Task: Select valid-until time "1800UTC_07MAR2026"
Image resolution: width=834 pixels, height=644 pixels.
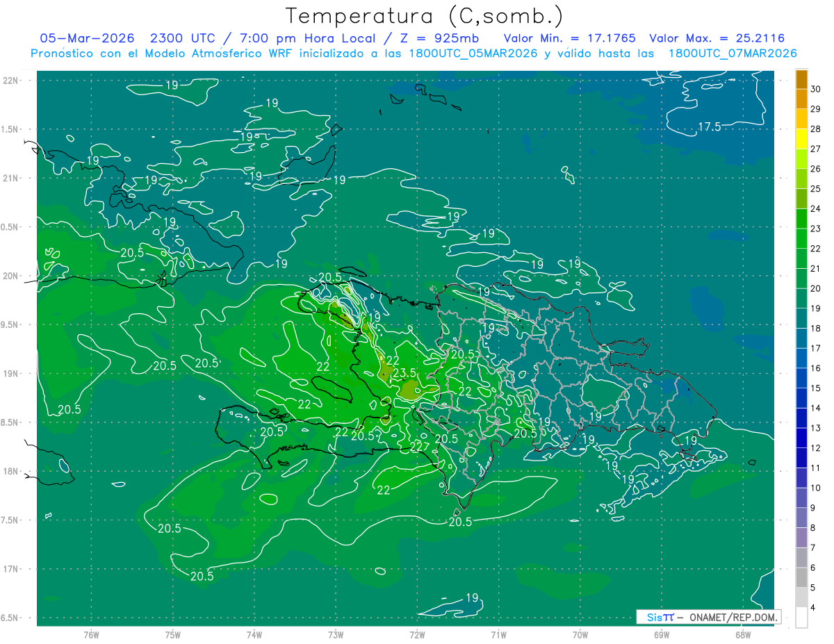Action: (x=733, y=53)
